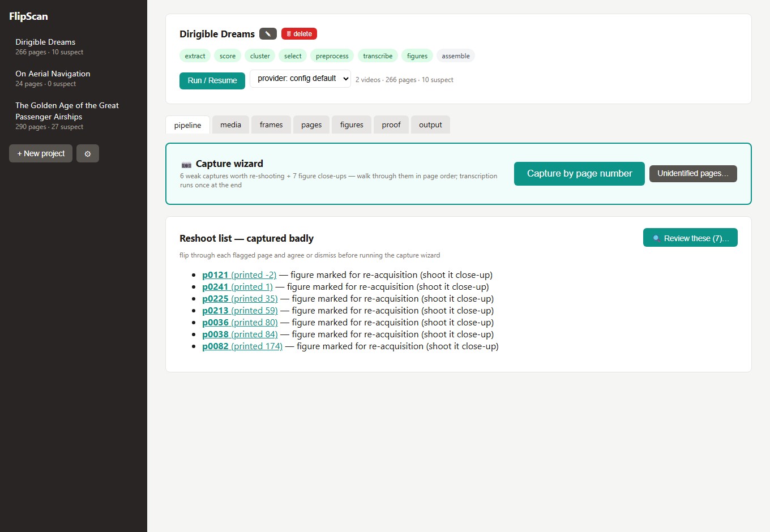Click the '2 videos · 266 pages · 10 suspect' summary
Viewport: 770px width, 532px height.
point(404,80)
